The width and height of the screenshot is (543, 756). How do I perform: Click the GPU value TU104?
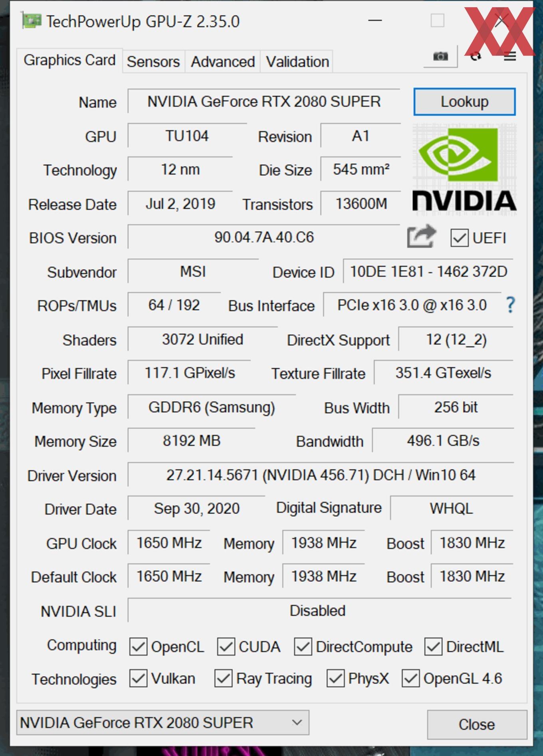(x=187, y=136)
